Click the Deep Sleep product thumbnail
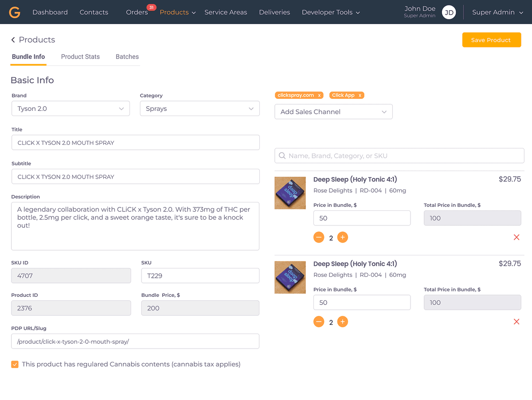 pyautogui.click(x=290, y=193)
